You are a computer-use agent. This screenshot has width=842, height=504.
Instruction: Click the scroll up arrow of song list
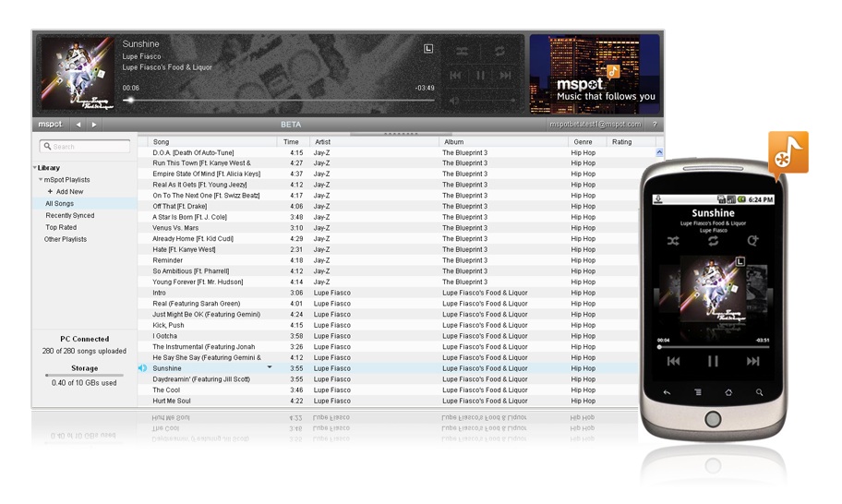[659, 152]
